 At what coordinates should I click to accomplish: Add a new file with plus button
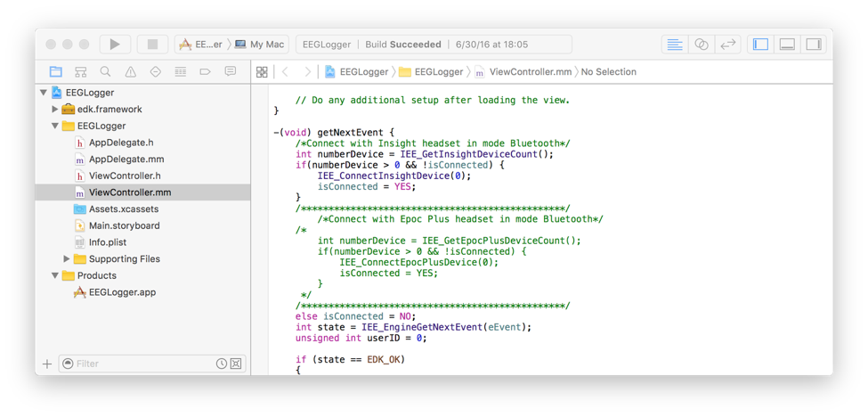(47, 364)
